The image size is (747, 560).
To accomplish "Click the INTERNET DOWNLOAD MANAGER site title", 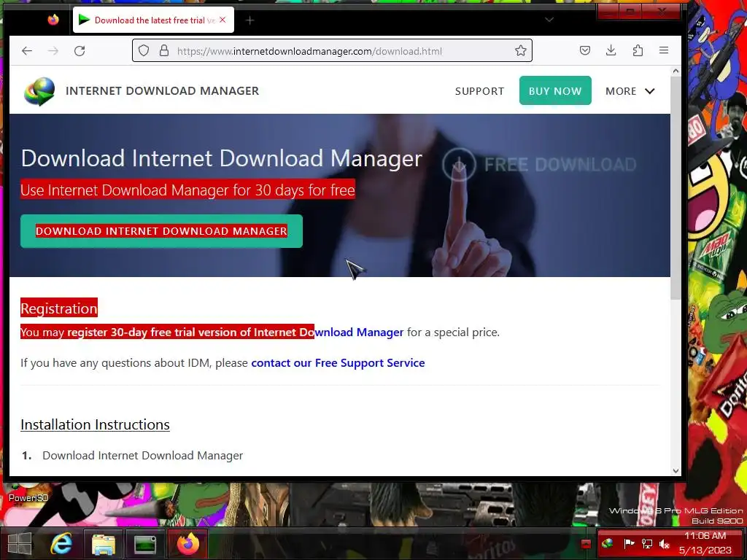I will point(163,91).
